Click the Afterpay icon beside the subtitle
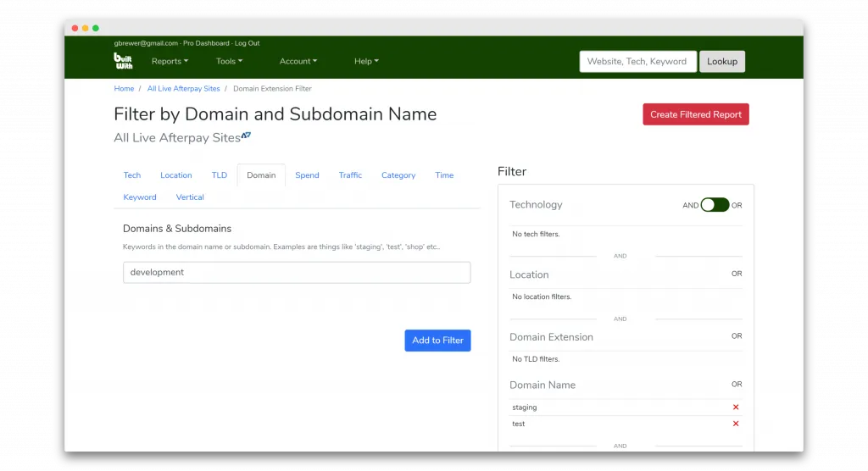The height and width of the screenshot is (471, 868). 246,136
